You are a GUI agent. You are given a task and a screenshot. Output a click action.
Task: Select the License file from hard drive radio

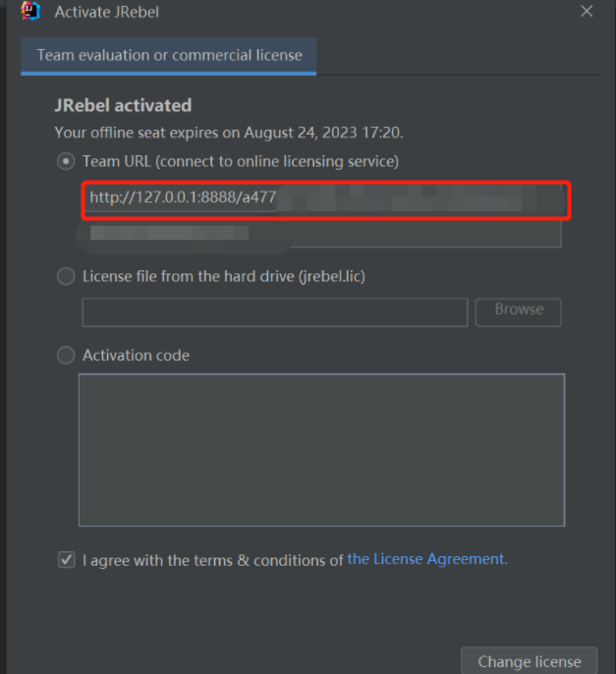point(66,277)
